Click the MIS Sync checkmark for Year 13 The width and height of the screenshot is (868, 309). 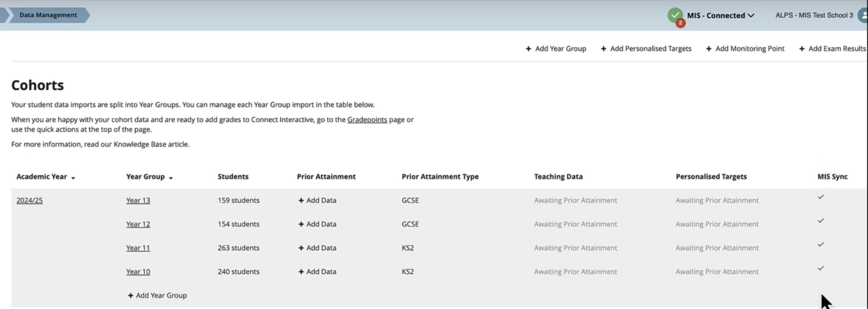[821, 197]
